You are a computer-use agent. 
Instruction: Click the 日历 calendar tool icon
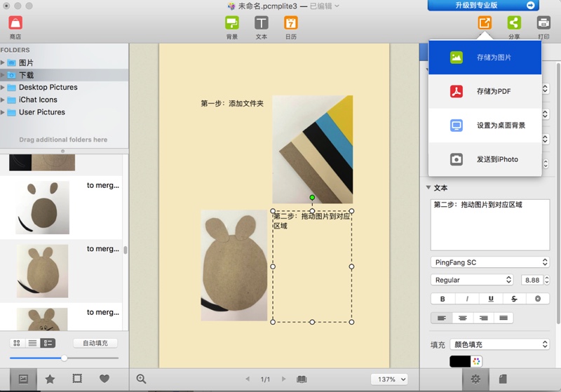pyautogui.click(x=291, y=23)
